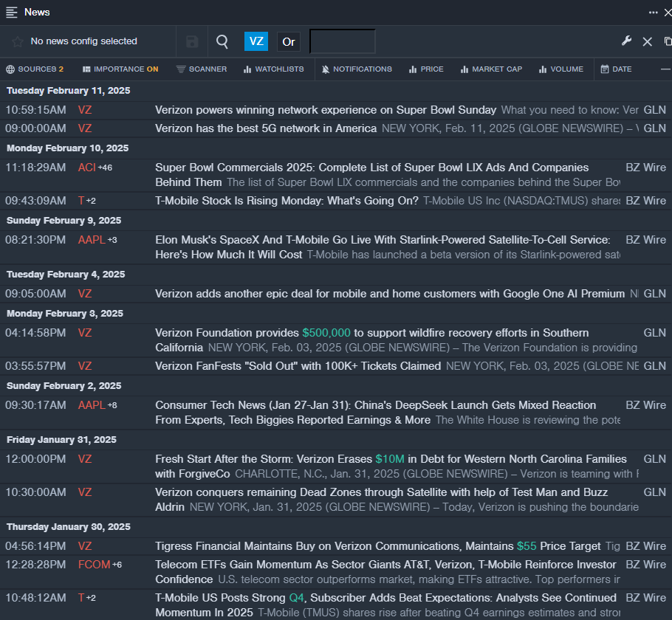Image resolution: width=672 pixels, height=620 pixels.
Task: Open the Watchlists filter
Action: (x=273, y=69)
